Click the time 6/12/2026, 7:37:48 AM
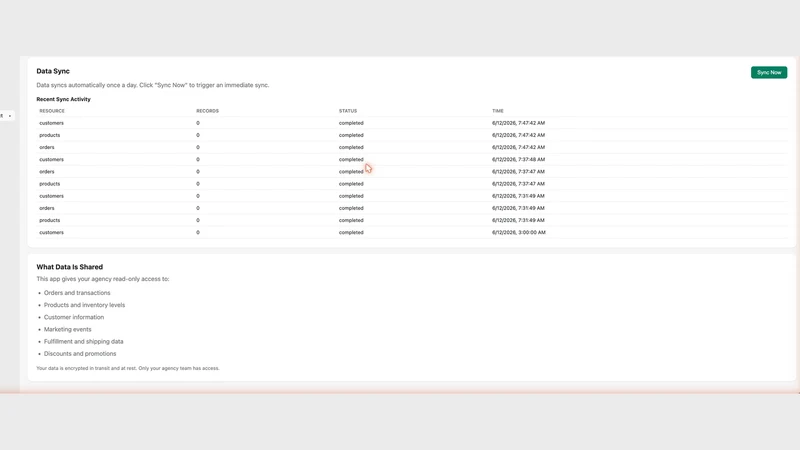This screenshot has height=450, width=800. tap(518, 160)
